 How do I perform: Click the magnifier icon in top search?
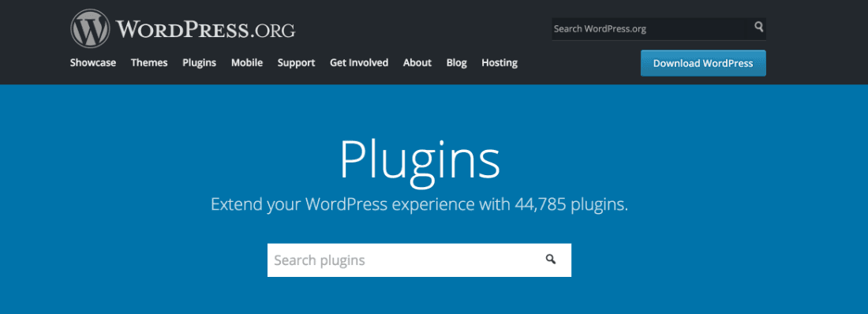pyautogui.click(x=758, y=27)
